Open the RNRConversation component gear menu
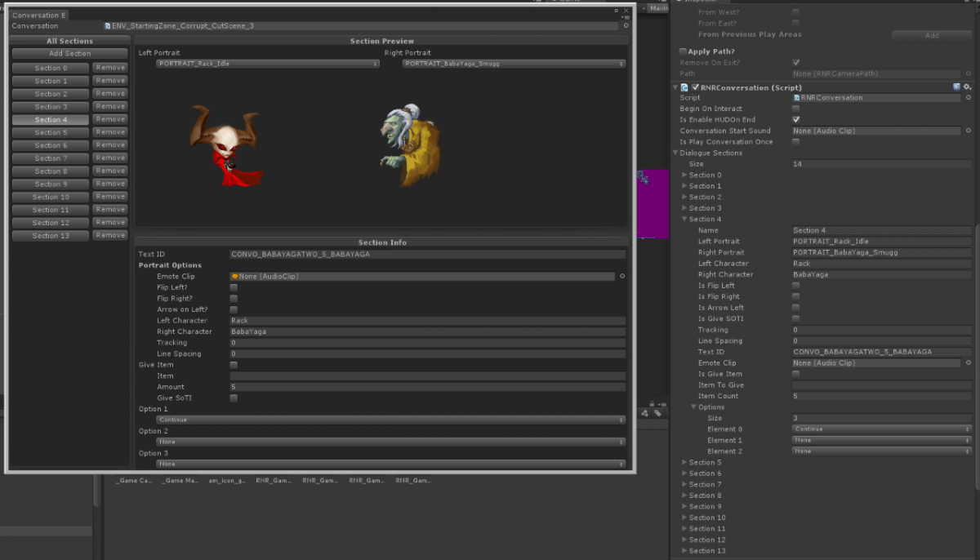This screenshot has width=980, height=560. coord(967,87)
